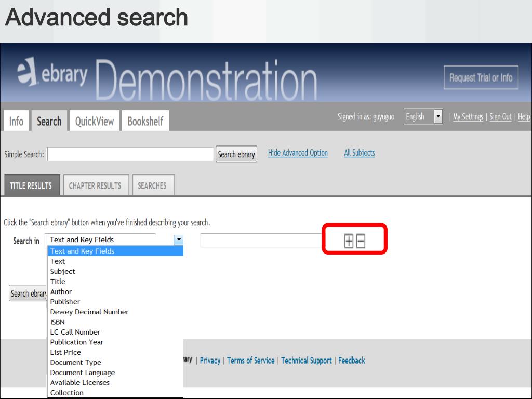Select 'Text and Key Fields' option
Screen dimensions: 532x399
tap(115, 251)
